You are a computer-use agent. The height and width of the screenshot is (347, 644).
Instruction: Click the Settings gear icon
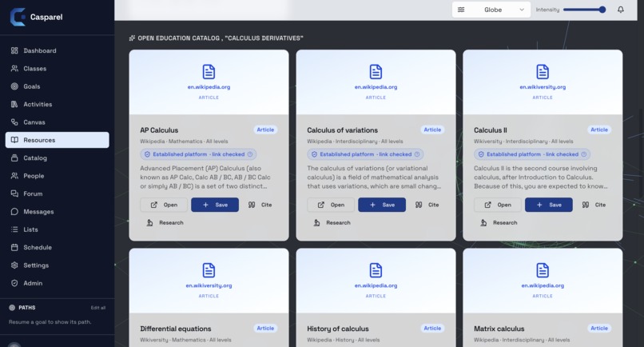[14, 265]
